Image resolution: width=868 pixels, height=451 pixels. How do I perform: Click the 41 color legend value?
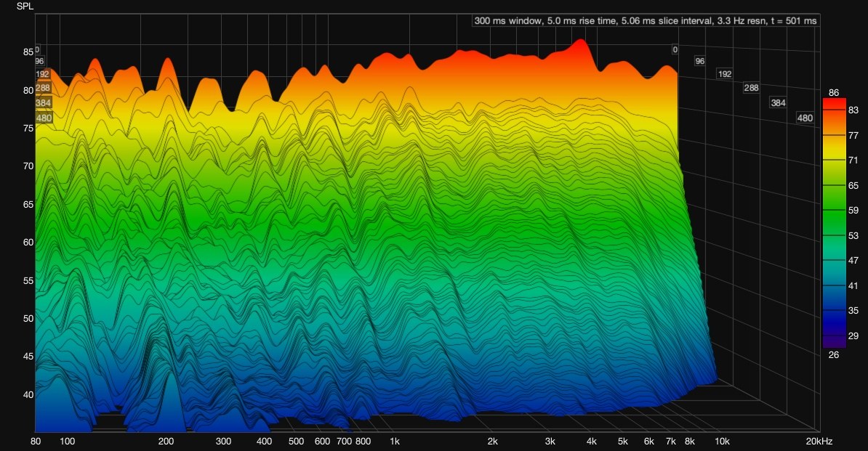[x=853, y=285]
